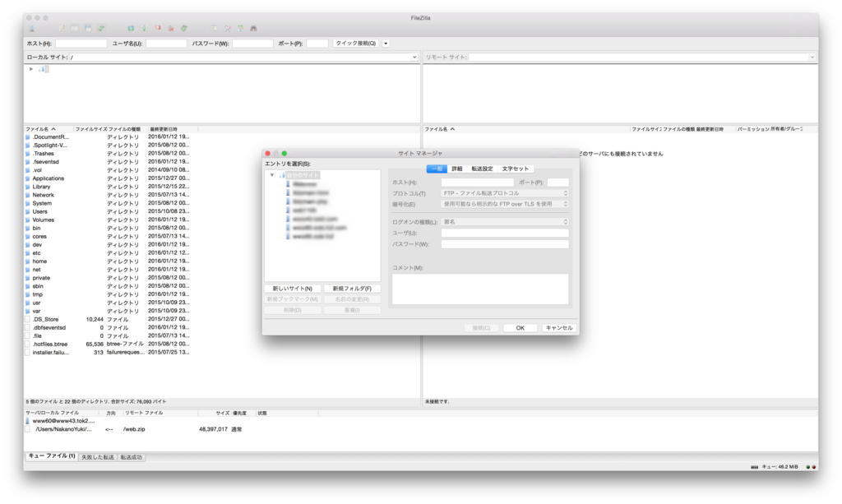The image size is (842, 504).
Task: Click the 新しいサイト(N) button
Action: pyautogui.click(x=293, y=289)
